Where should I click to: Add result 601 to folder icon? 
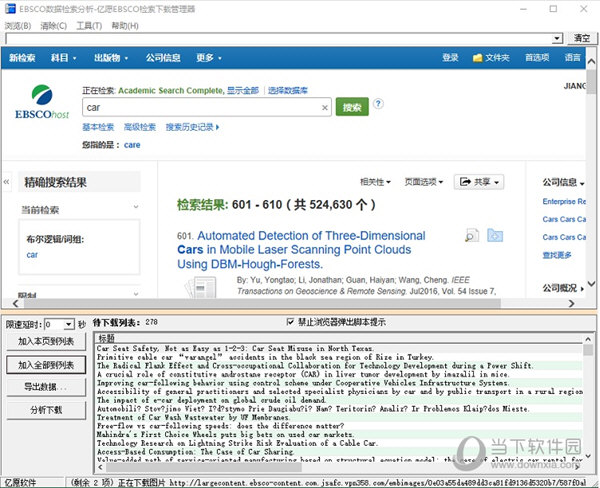(495, 235)
